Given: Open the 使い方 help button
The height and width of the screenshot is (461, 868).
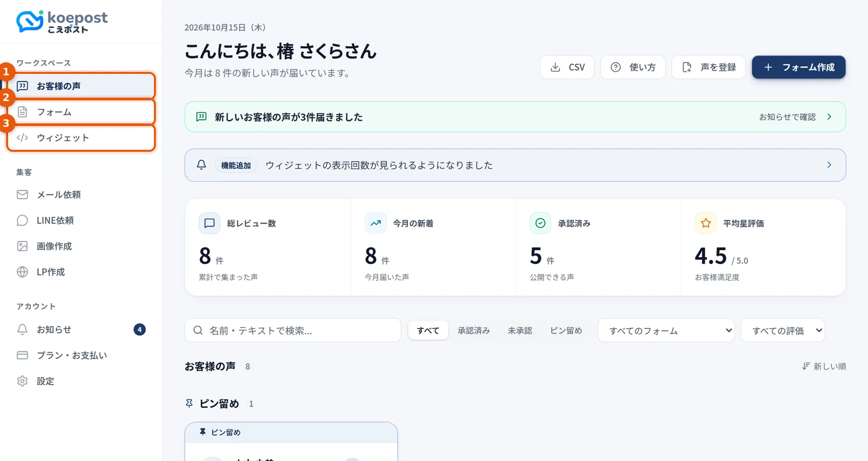Looking at the screenshot, I should tap(633, 67).
